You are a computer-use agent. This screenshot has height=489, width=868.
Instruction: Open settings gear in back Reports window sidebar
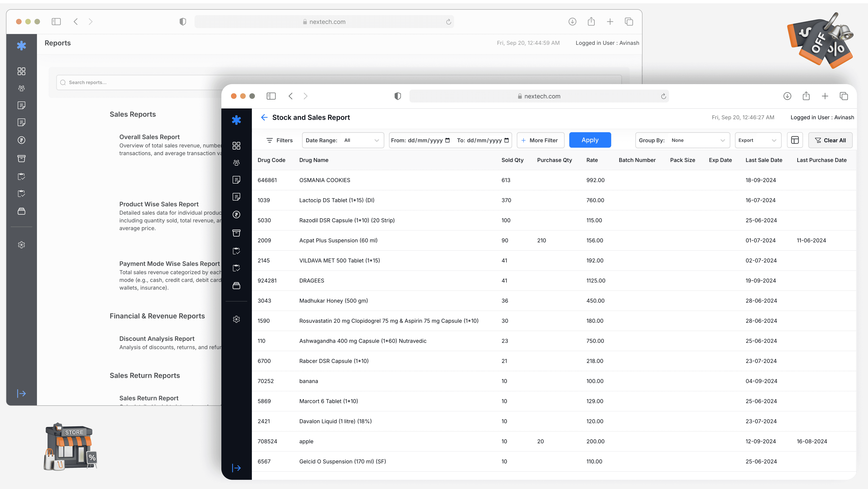[21, 245]
